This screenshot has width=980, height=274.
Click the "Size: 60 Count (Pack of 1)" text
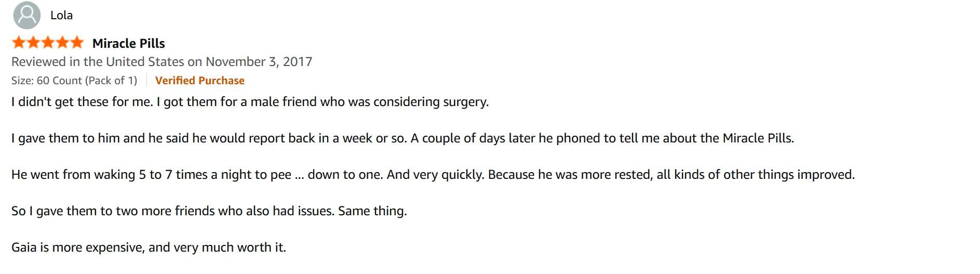[x=74, y=81]
